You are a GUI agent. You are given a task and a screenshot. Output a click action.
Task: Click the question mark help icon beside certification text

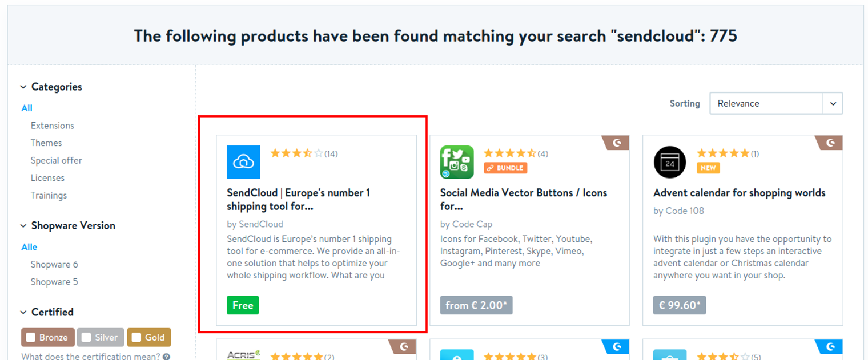coord(166,357)
